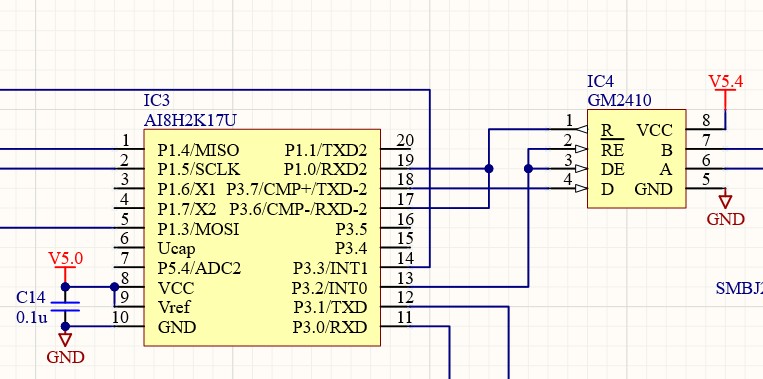
Task: Click pin label P1.7/X2
Action: pyautogui.click(x=187, y=209)
